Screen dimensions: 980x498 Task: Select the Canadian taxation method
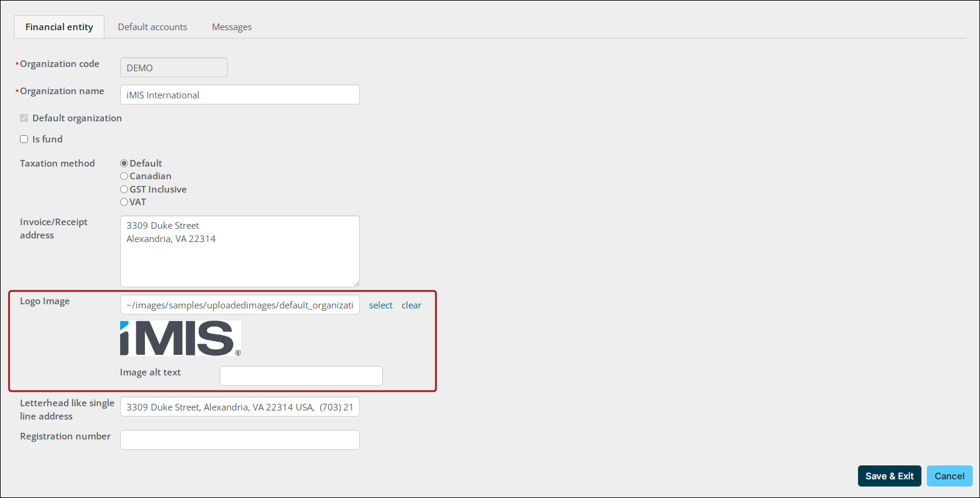(124, 176)
